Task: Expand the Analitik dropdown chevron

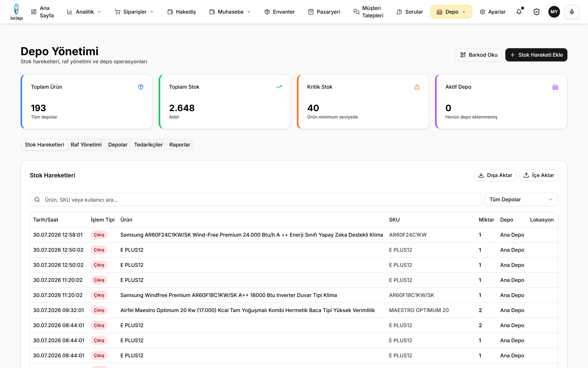Action: pos(99,12)
